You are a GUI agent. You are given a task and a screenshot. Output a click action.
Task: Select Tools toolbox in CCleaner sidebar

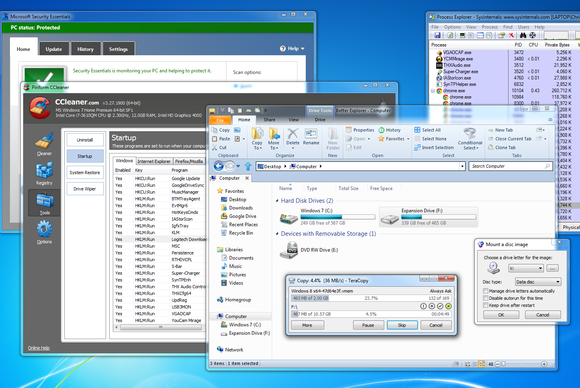point(44,203)
